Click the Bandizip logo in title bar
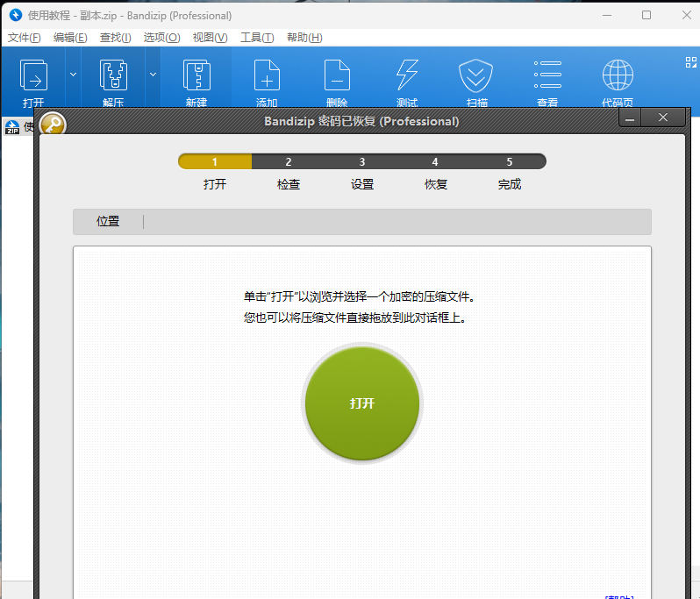The height and width of the screenshot is (599, 700). (x=16, y=15)
